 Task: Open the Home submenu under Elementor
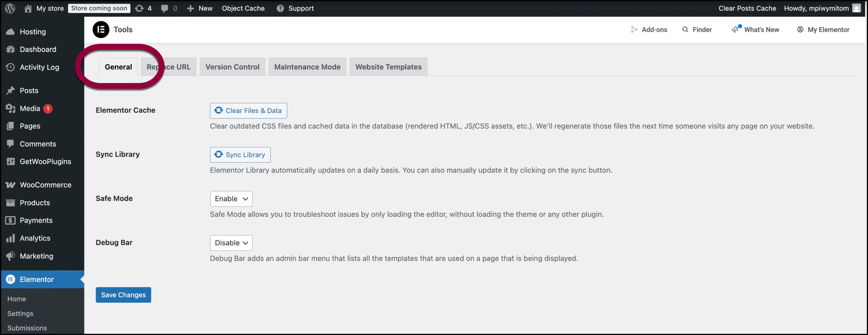coord(17,299)
